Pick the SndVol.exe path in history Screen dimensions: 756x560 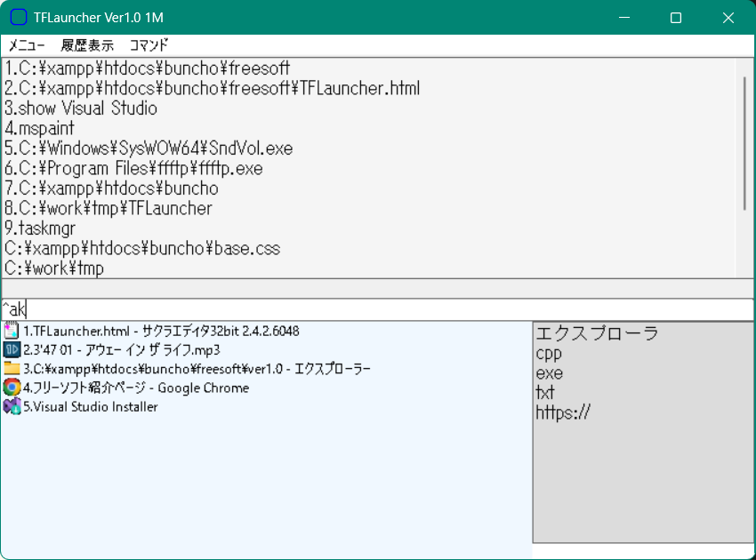pyautogui.click(x=149, y=148)
